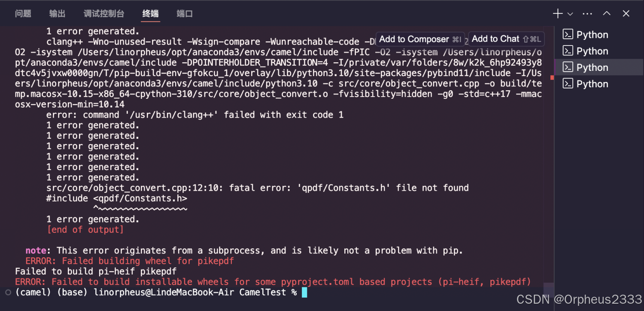Click the shell icon beside the first Python terminal
This screenshot has height=311, width=644.
(568, 34)
